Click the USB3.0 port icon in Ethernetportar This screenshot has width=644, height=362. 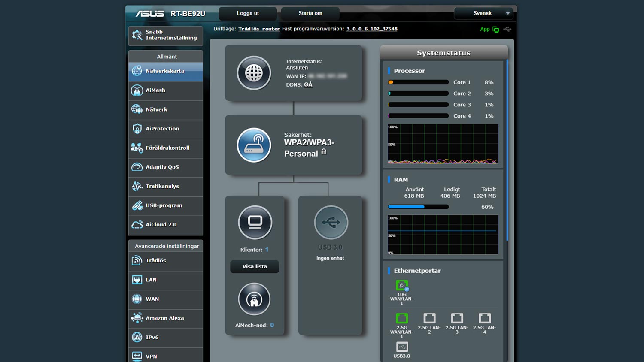[402, 347]
